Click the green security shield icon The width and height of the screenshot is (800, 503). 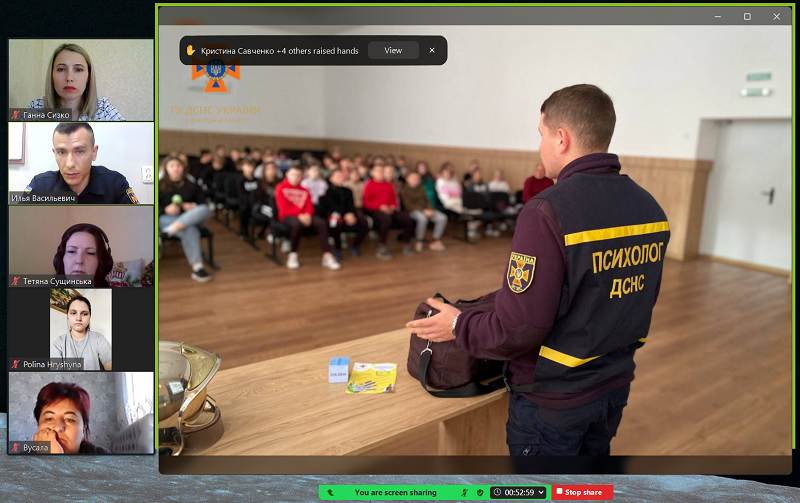tap(481, 492)
